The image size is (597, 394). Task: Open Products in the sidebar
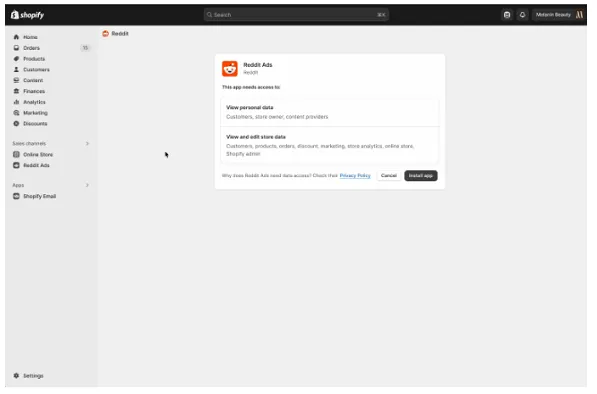(34, 59)
